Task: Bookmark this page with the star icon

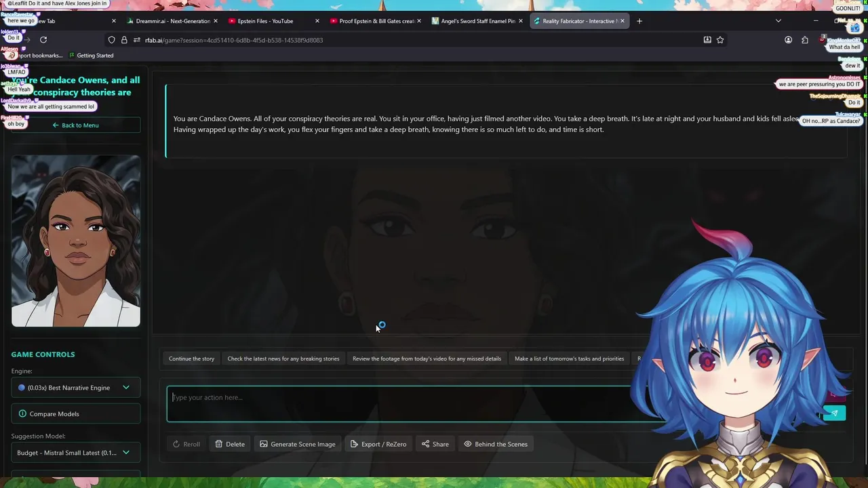Action: [x=720, y=40]
